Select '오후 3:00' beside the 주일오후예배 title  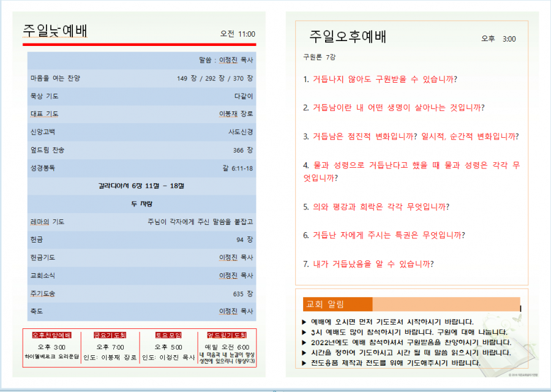click(498, 39)
